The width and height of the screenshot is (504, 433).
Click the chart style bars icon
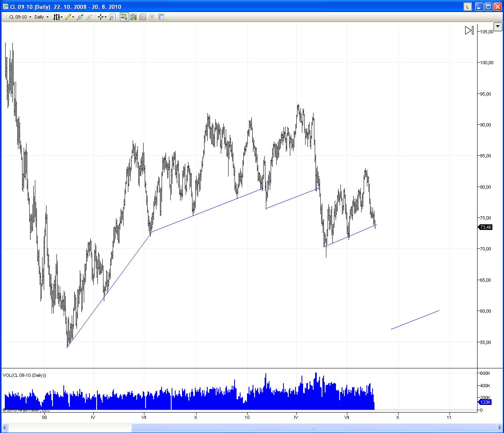(x=57, y=17)
